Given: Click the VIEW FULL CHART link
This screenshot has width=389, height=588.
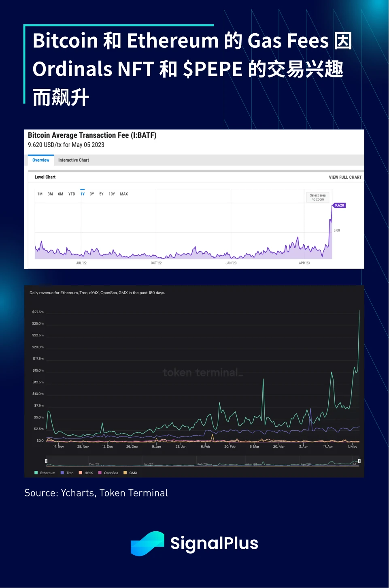Looking at the screenshot, I should point(345,177).
